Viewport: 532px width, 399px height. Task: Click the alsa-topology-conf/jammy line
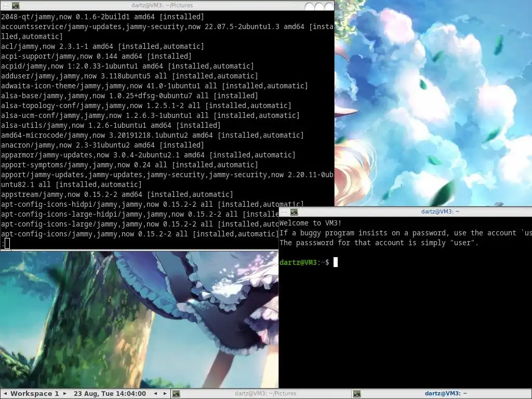coord(146,105)
